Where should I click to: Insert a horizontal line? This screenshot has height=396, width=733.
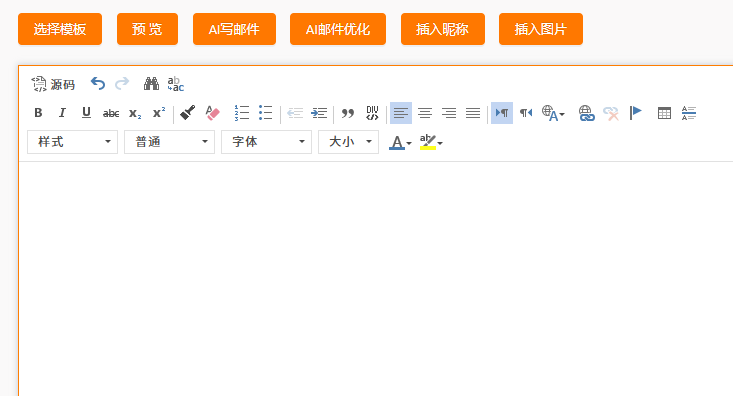point(688,113)
